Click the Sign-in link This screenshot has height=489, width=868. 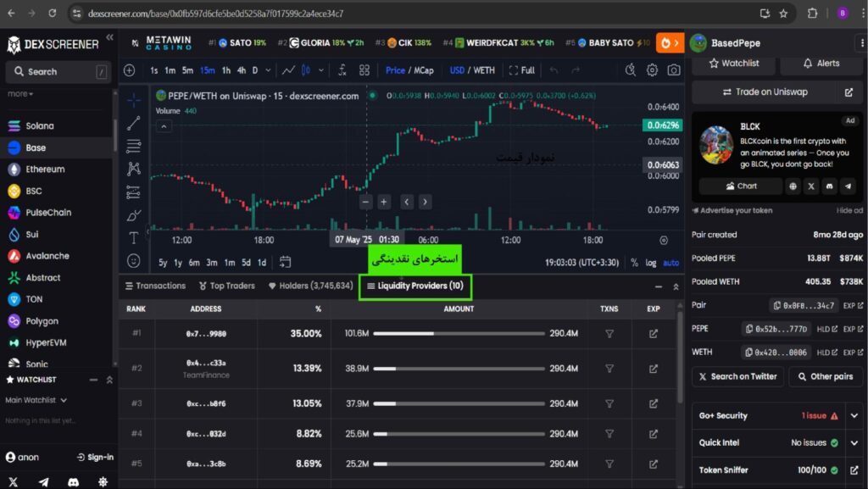pyautogui.click(x=95, y=458)
